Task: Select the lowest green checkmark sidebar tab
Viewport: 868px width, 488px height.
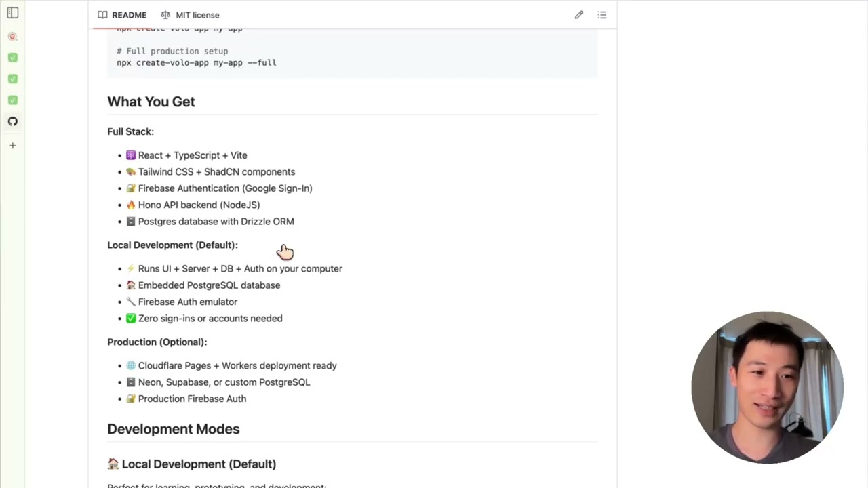Action: click(12, 100)
